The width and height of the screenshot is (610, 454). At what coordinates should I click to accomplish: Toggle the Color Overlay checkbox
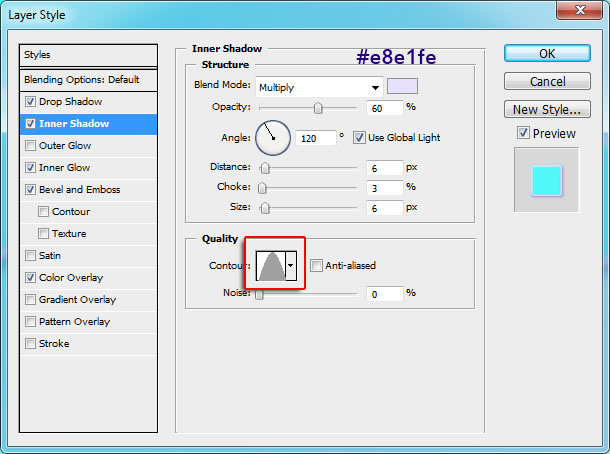[x=30, y=277]
